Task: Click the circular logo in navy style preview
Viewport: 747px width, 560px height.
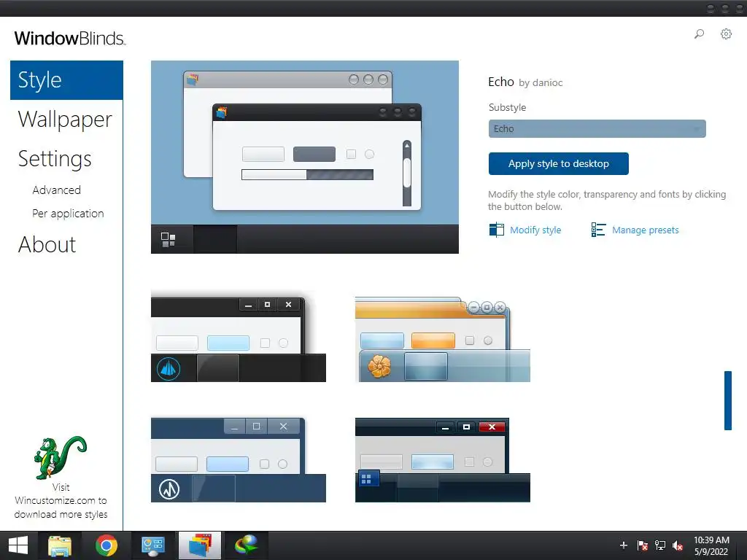Action: point(169,489)
